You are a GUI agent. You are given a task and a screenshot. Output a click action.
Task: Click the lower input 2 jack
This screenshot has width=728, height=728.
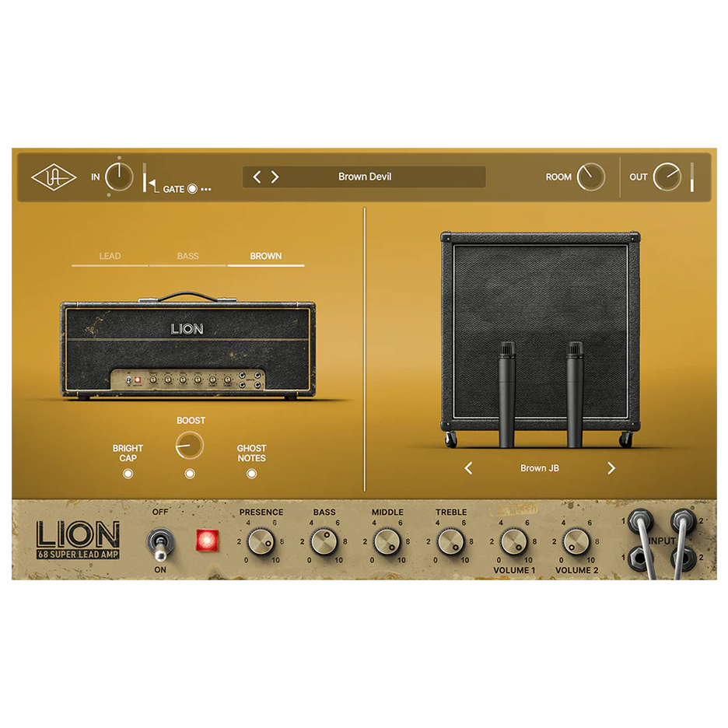(684, 558)
